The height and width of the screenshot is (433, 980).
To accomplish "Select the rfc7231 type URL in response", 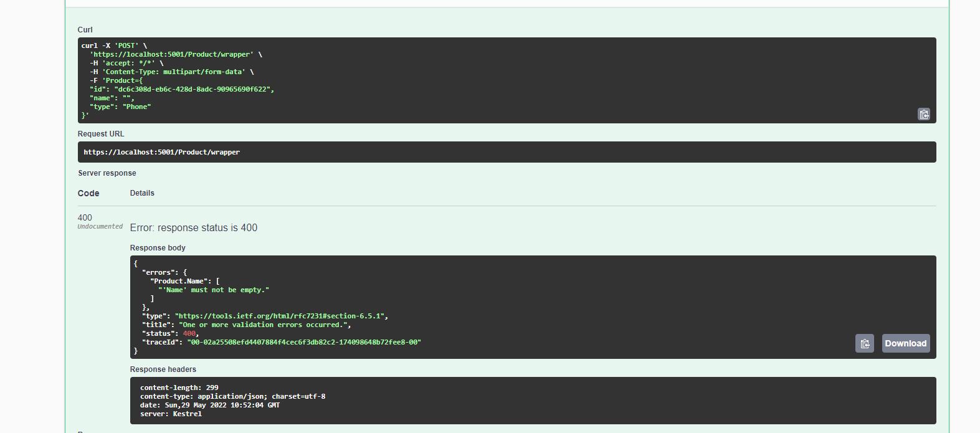I will (280, 316).
